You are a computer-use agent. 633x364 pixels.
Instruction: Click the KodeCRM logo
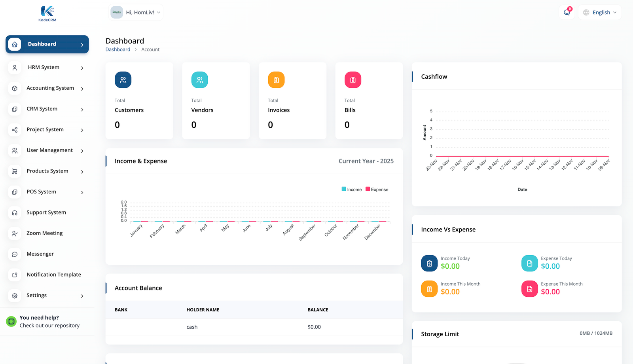pos(47,13)
